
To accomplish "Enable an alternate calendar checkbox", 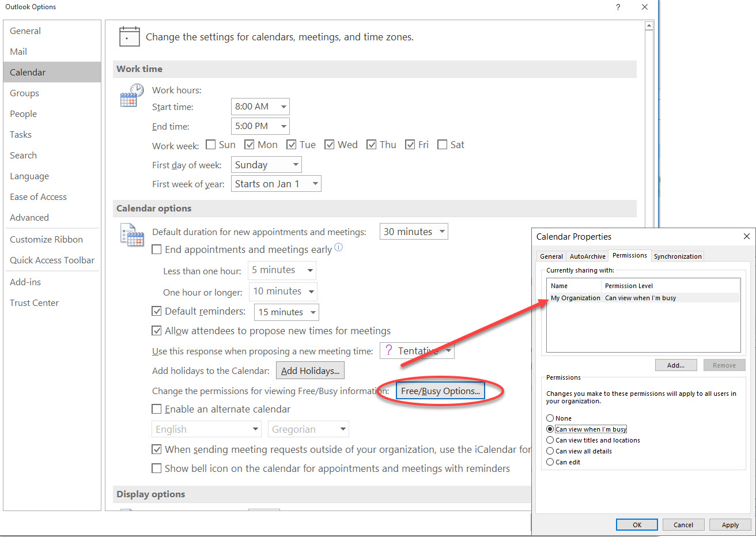I will (157, 409).
